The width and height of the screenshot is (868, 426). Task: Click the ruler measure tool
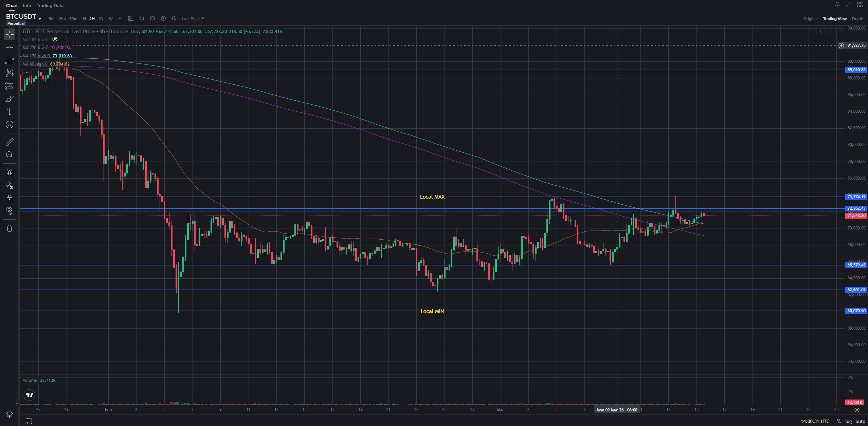tap(10, 142)
